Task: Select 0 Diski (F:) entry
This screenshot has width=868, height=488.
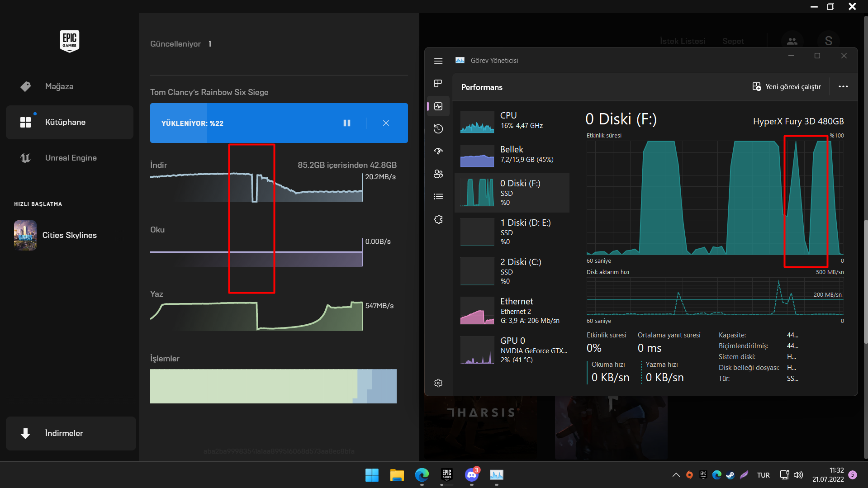Action: click(x=512, y=193)
